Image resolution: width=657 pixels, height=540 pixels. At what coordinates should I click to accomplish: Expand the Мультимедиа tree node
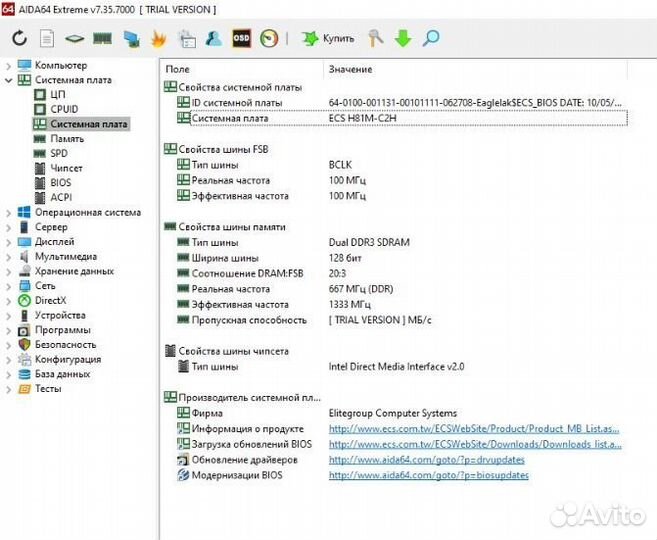tap(8, 257)
